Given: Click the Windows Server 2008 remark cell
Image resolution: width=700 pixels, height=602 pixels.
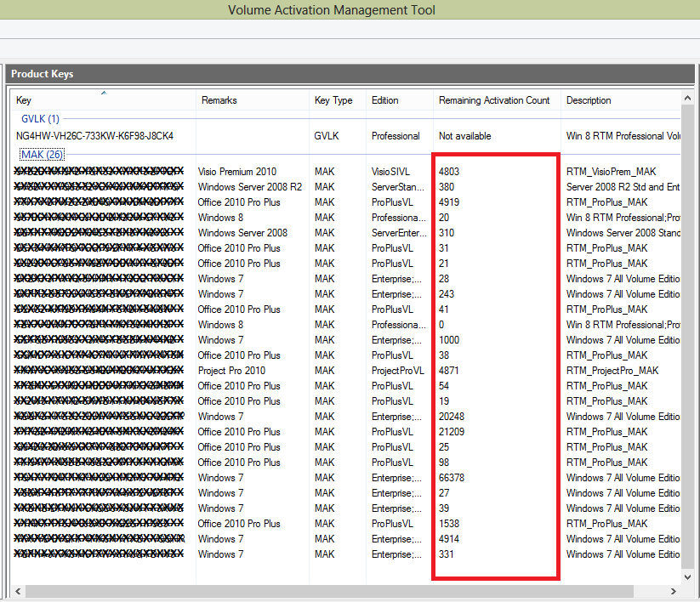Looking at the screenshot, I should [x=243, y=232].
